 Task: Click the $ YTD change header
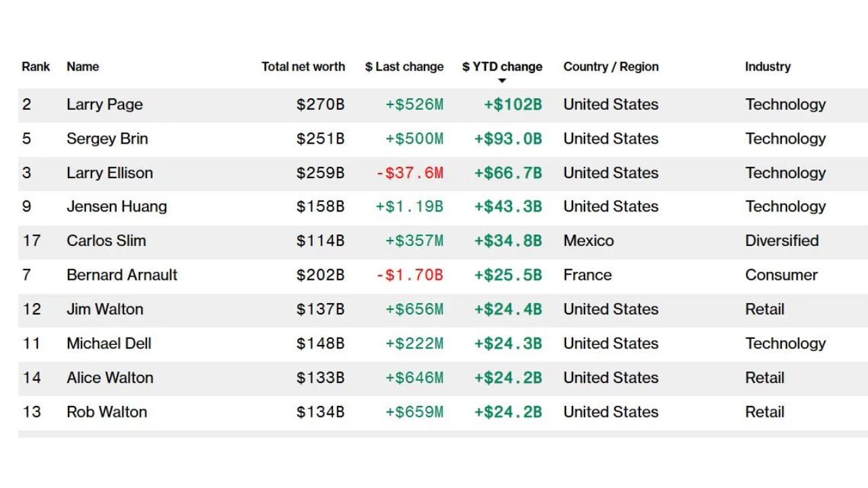click(x=502, y=66)
